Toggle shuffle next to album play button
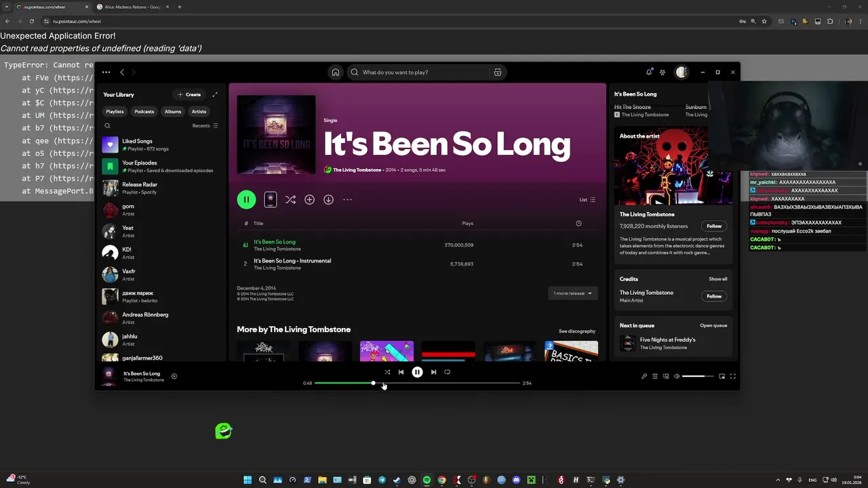Viewport: 868px width, 488px height. click(290, 199)
